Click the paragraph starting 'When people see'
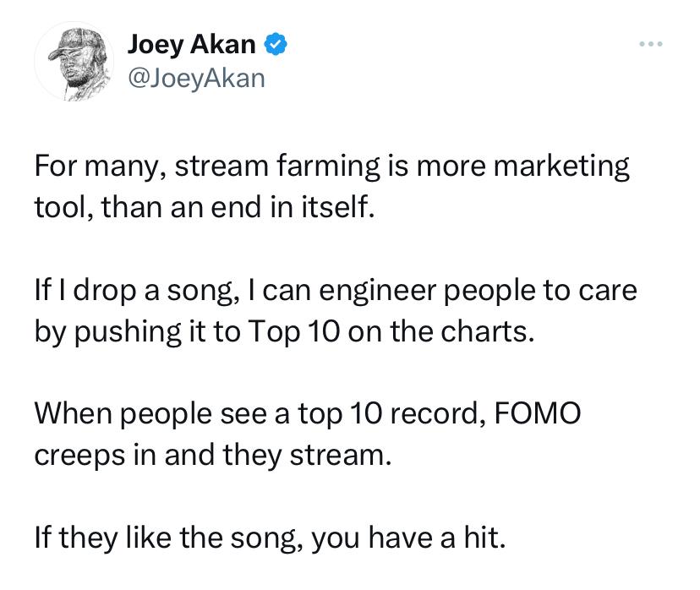Viewport: 700px width, 590px height. (308, 434)
